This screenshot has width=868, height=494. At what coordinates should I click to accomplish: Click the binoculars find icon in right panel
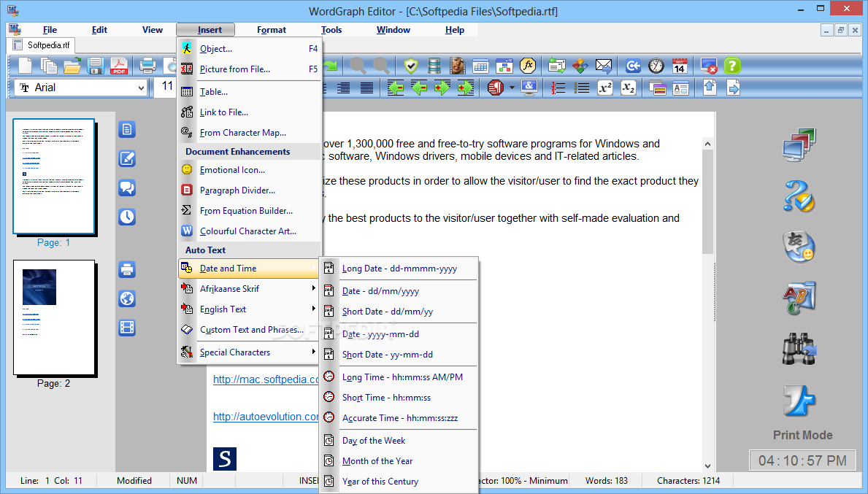click(799, 349)
